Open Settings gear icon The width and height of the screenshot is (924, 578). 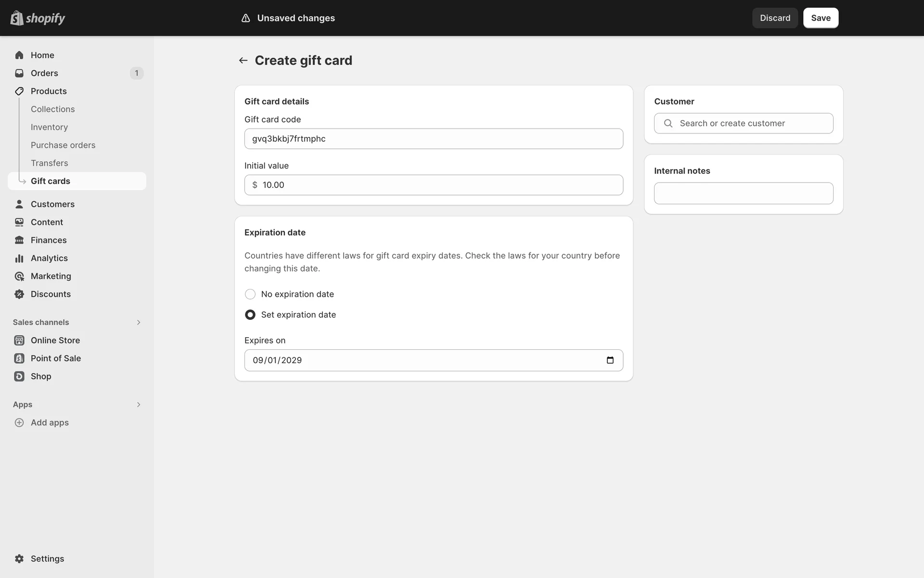click(19, 559)
